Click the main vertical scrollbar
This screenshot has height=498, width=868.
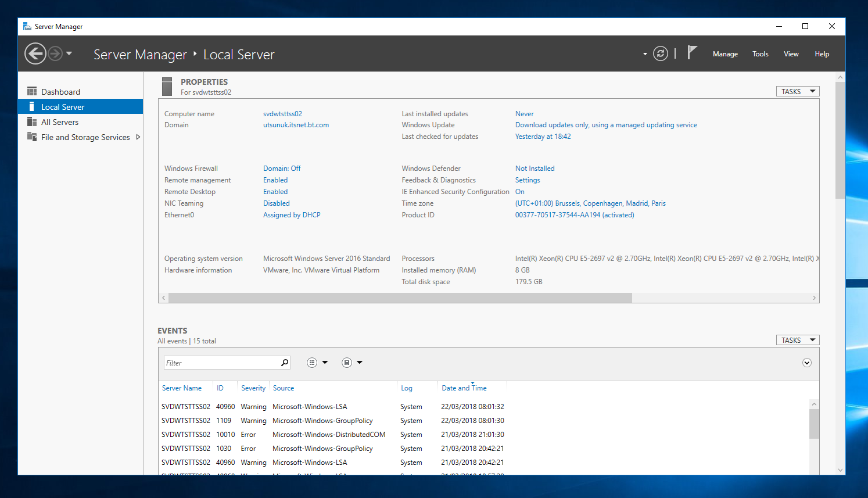[840, 139]
